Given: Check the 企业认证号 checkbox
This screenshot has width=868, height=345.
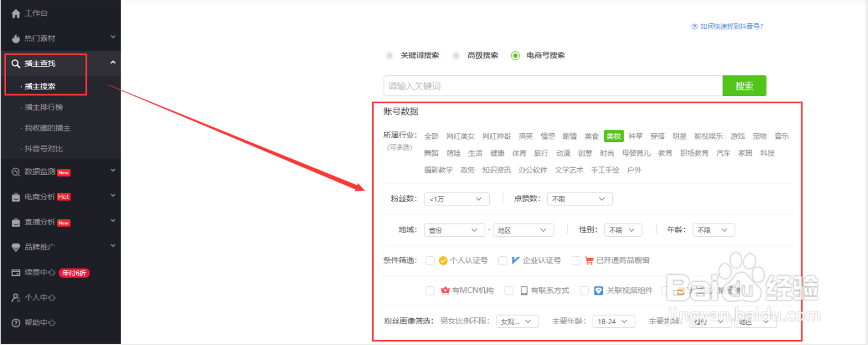Looking at the screenshot, I should point(503,261).
